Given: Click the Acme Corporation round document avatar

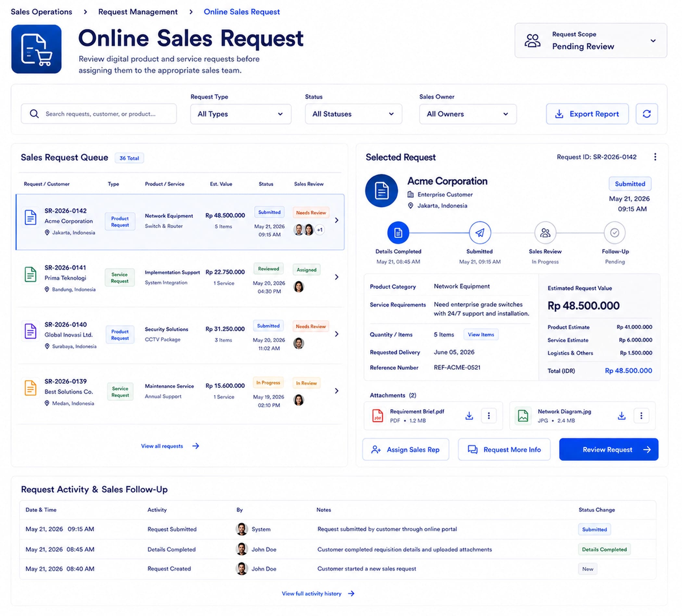Looking at the screenshot, I should click(381, 191).
